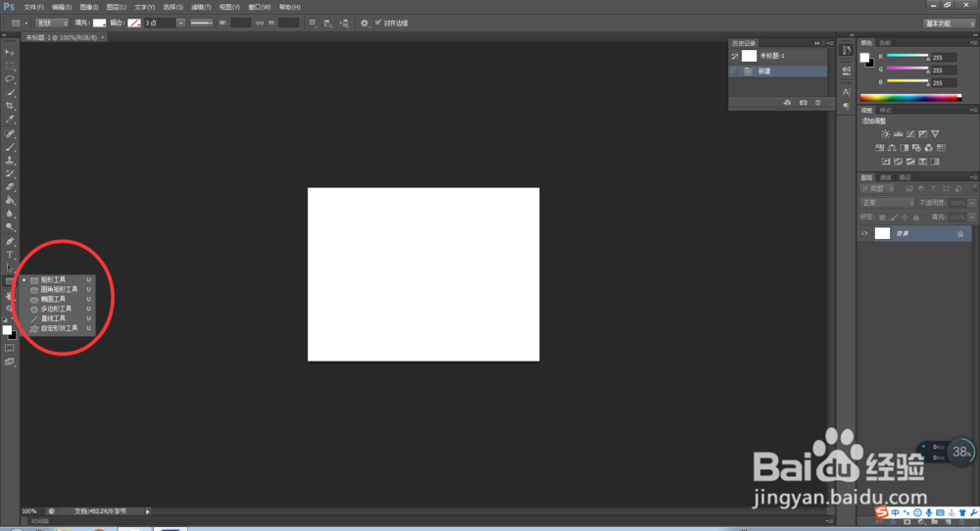
Task: Toggle type layer filter icon
Action: (x=933, y=189)
